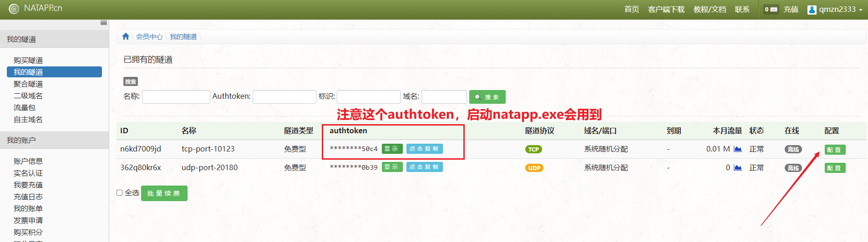868x242 pixels.
Task: Click masked token ********0b39
Action: point(354,167)
